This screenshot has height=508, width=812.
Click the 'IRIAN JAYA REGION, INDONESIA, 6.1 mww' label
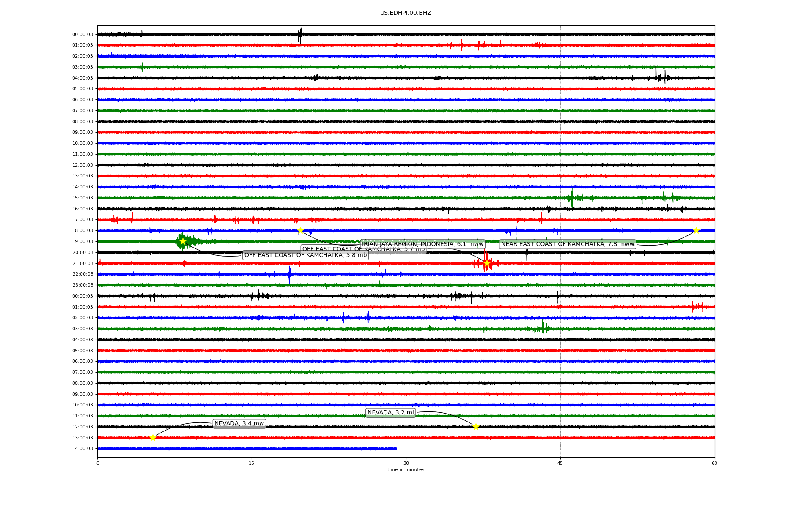(x=422, y=244)
